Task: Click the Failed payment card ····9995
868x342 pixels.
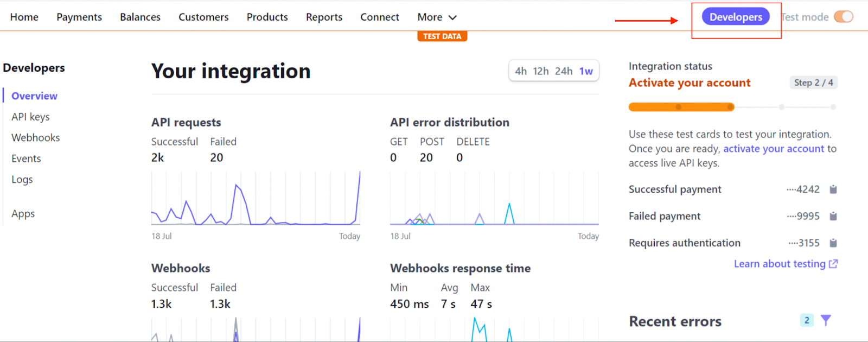Action: 803,216
